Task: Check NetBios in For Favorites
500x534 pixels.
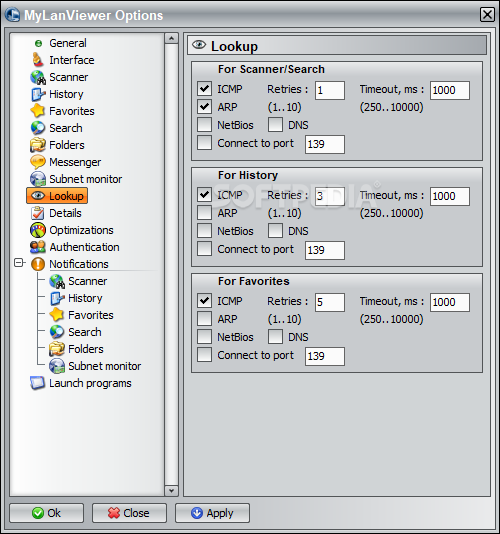Action: (204, 337)
